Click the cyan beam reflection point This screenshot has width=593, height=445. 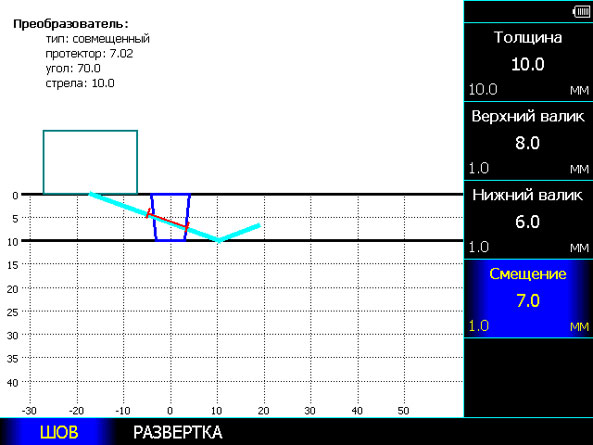click(x=219, y=240)
